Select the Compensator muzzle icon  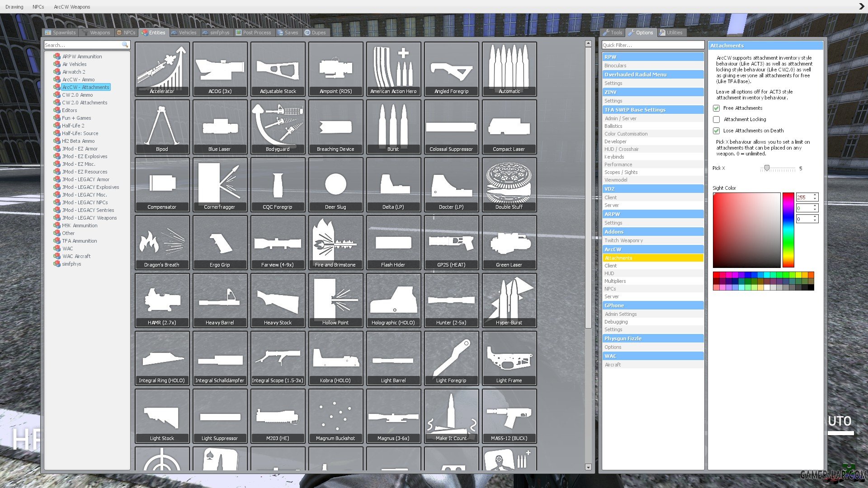[x=162, y=184]
